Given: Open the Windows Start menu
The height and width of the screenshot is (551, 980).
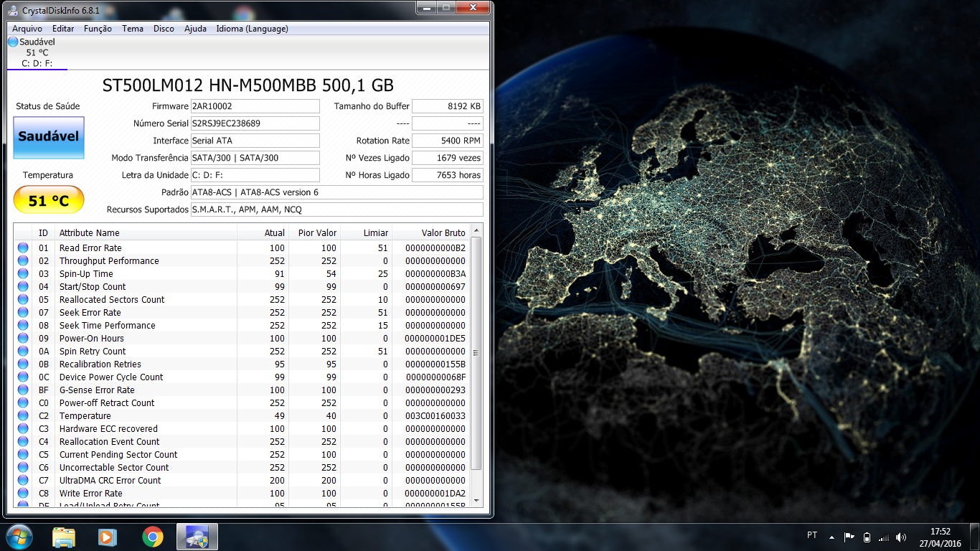Looking at the screenshot, I should point(19,537).
